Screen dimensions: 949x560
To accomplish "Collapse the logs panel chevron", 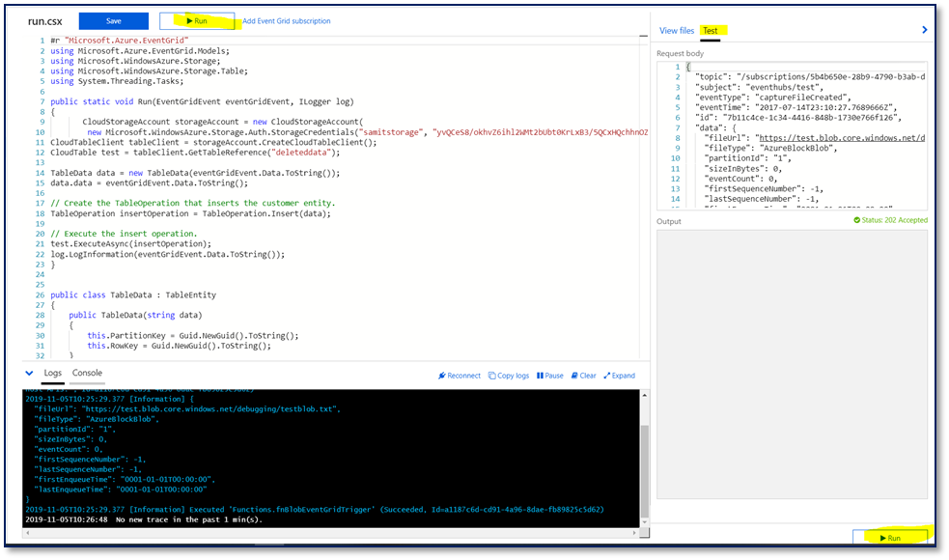I will [29, 373].
